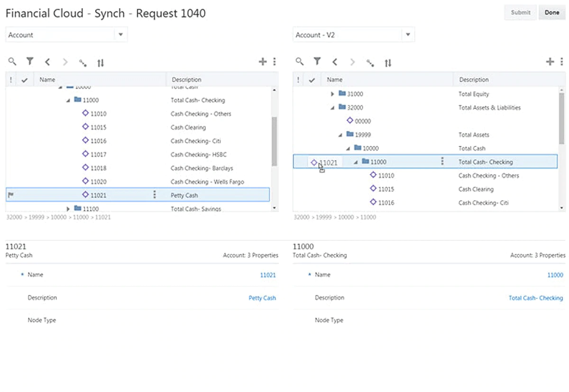Open the Account - V2 dropdown
569x392 pixels.
(408, 35)
